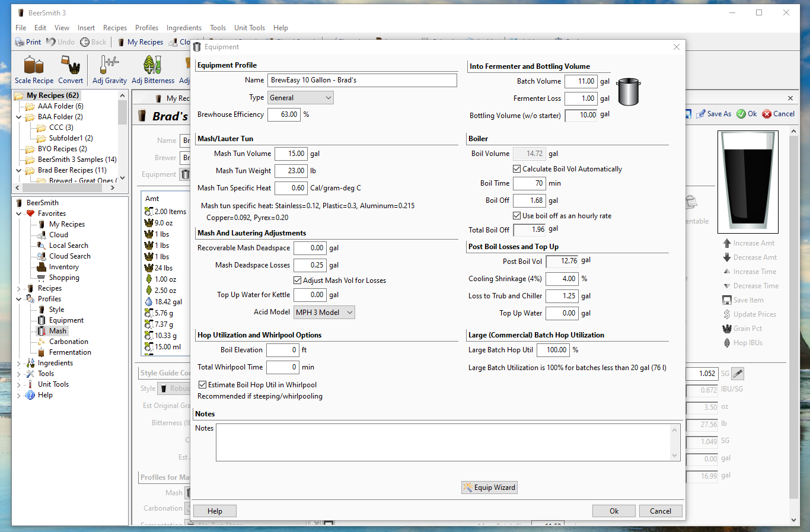Click Update Prices in the side panel
The height and width of the screenshot is (532, 810).
750,314
